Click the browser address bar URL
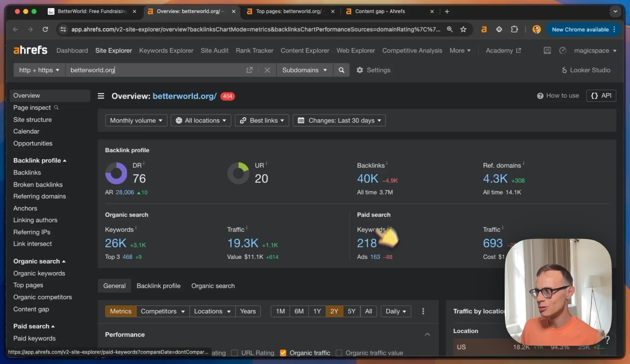Image resolution: width=630 pixels, height=364 pixels. click(x=256, y=29)
